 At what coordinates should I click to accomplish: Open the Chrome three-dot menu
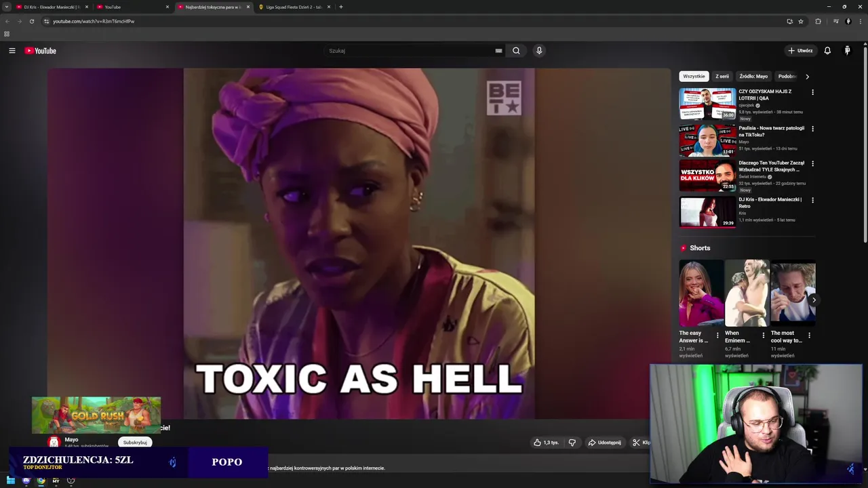[860, 21]
